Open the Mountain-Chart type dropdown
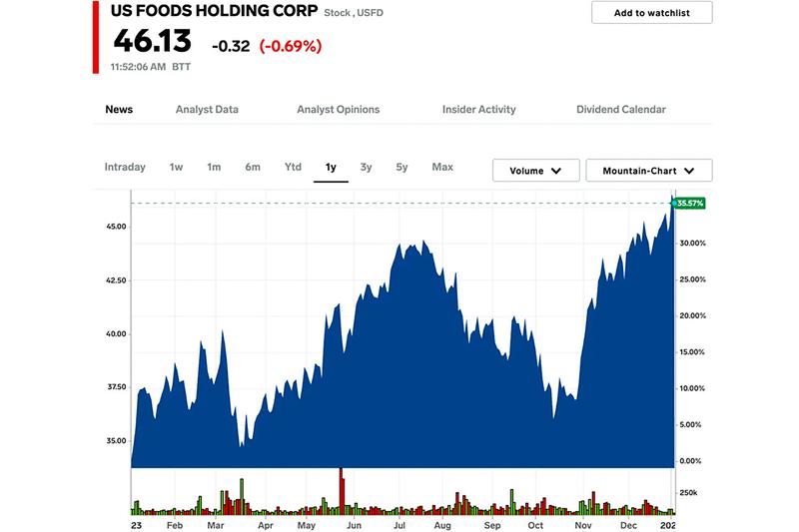 point(649,171)
